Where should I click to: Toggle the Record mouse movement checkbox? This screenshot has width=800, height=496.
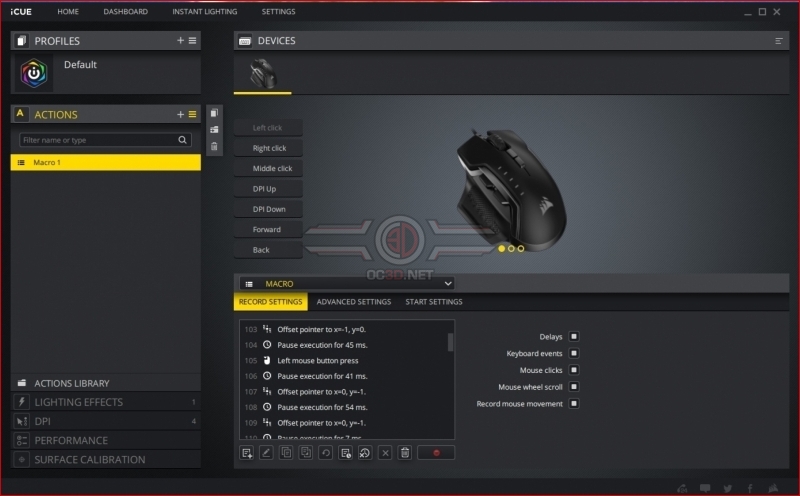pos(574,404)
